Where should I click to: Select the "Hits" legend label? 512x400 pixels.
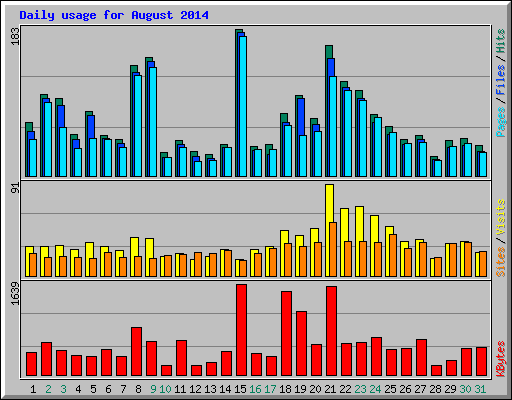[501, 41]
